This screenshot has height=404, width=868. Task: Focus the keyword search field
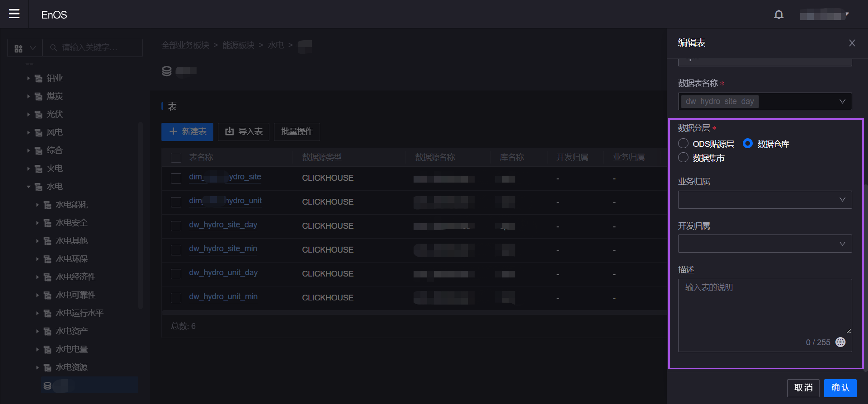[93, 48]
